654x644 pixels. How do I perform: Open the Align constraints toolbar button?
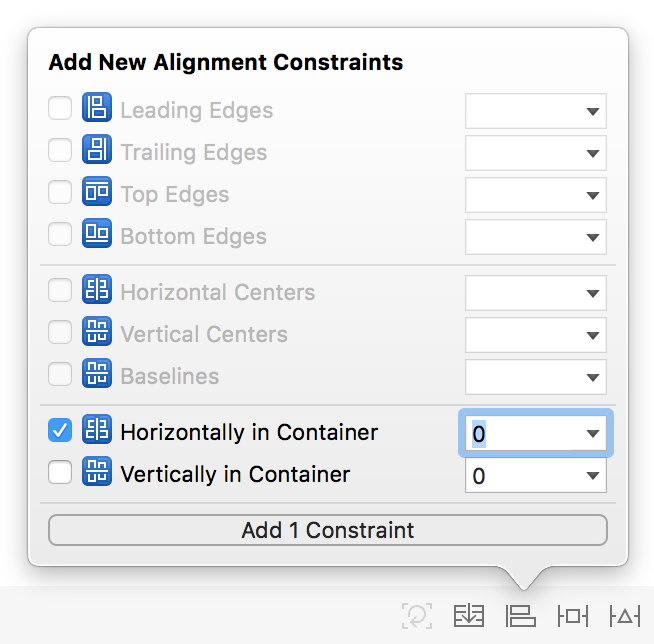[x=521, y=616]
